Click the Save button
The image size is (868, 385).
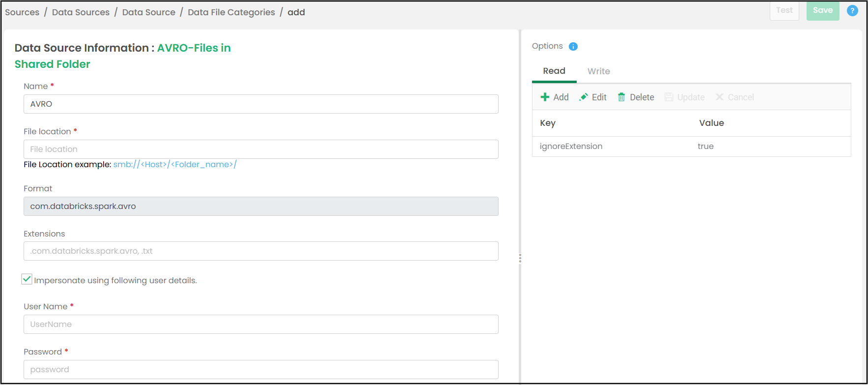coord(823,10)
